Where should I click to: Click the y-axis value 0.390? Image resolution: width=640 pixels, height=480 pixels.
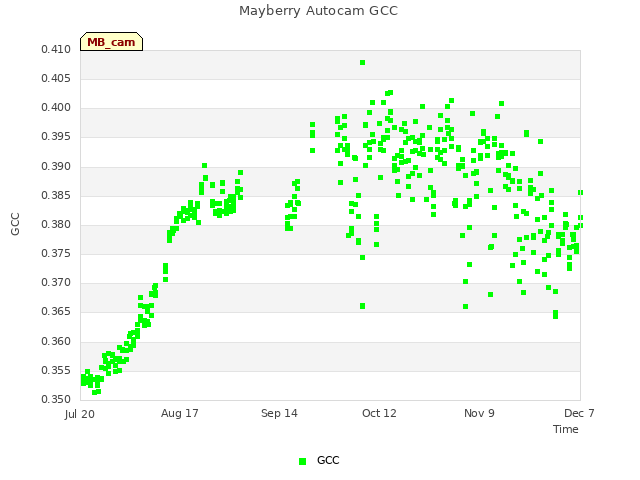(x=56, y=167)
